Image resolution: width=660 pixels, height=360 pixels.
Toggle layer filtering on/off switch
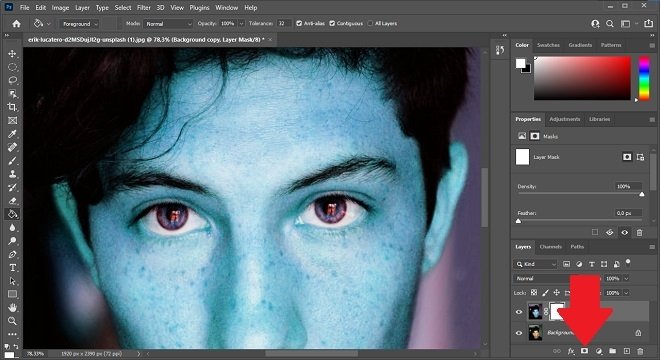click(628, 263)
